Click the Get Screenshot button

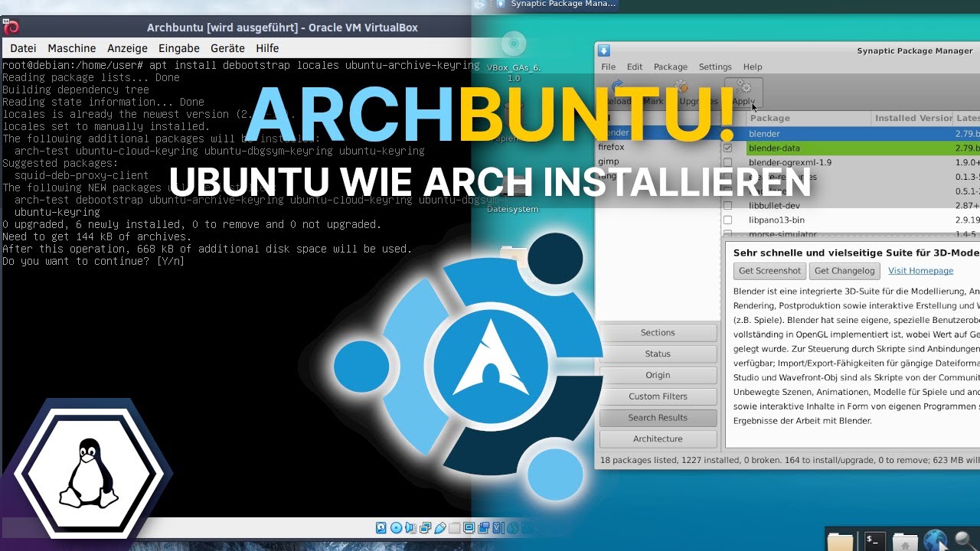click(x=769, y=270)
